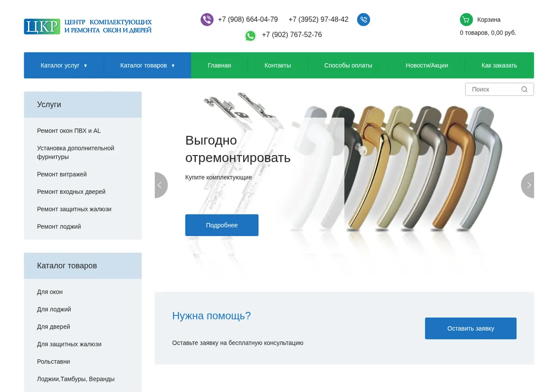This screenshot has width=558, height=392.
Task: Expand the Каталог товаров dropdown menu
Action: coord(147,65)
